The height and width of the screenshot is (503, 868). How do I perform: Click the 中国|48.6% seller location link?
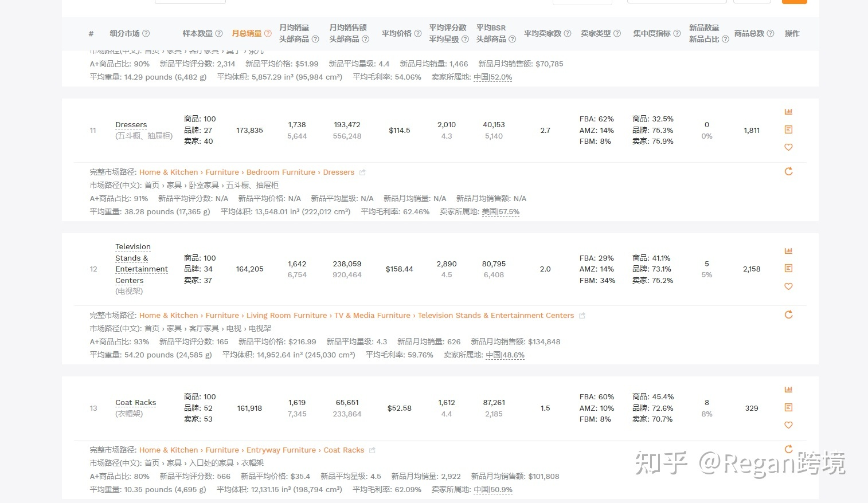pos(505,355)
